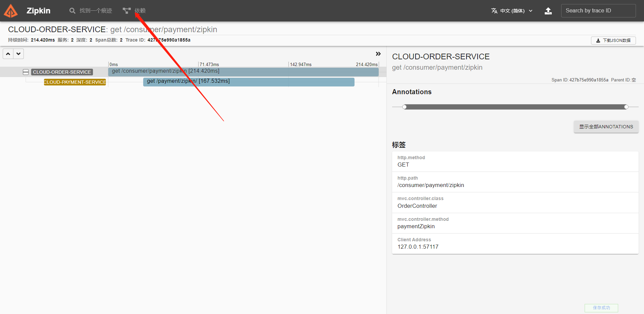Click the Span ID 427b75e990a1855a text

580,80
